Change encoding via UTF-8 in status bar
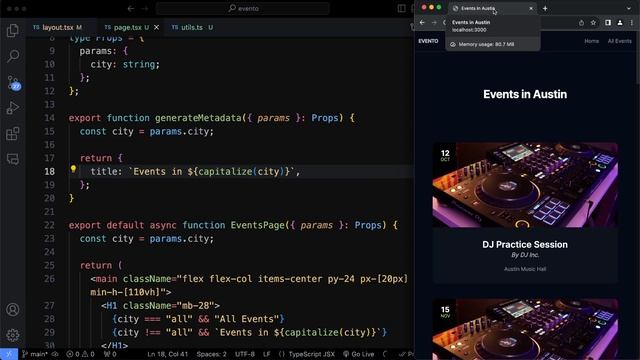Image resolution: width=640 pixels, height=360 pixels. tap(244, 354)
